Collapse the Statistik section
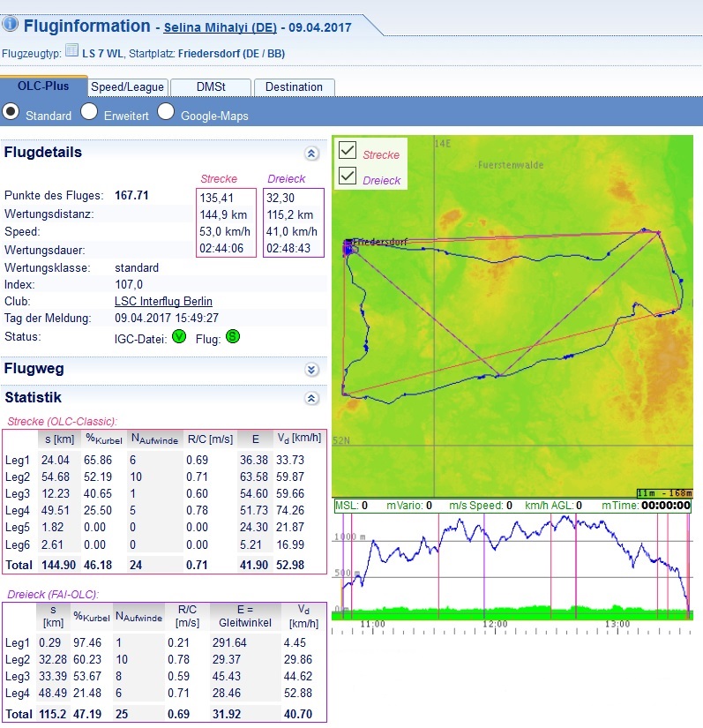This screenshot has width=703, height=728. tap(310, 399)
